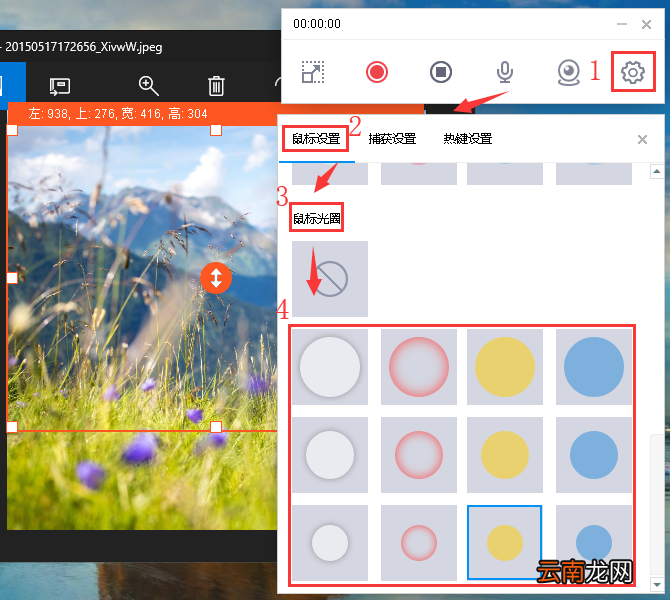Choose the large red ring cursor halo
670x600 pixels.
click(419, 367)
